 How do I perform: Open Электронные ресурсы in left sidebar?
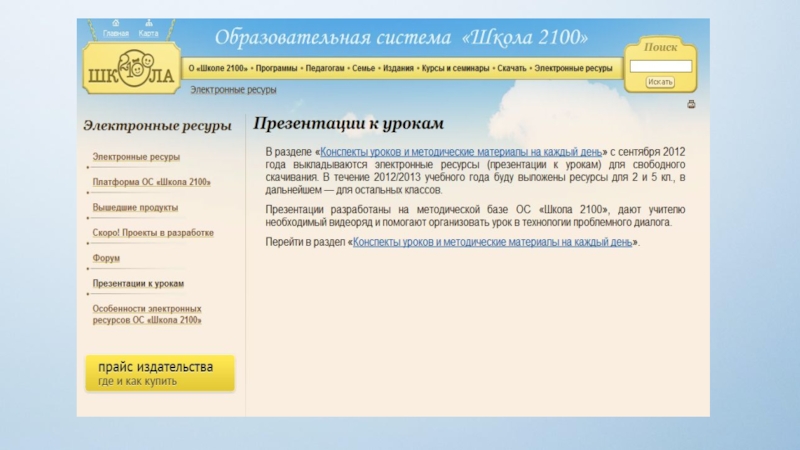136,157
